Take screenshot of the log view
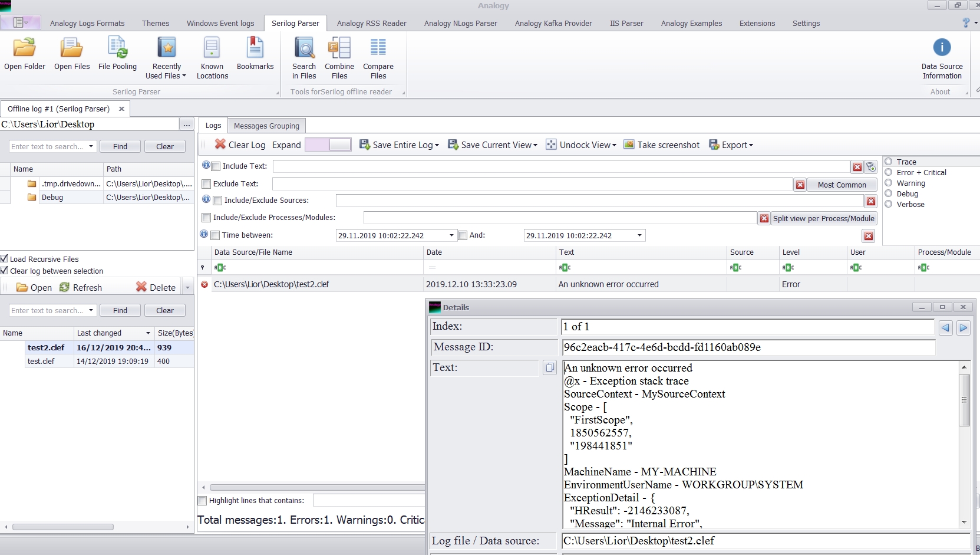 [x=662, y=145]
